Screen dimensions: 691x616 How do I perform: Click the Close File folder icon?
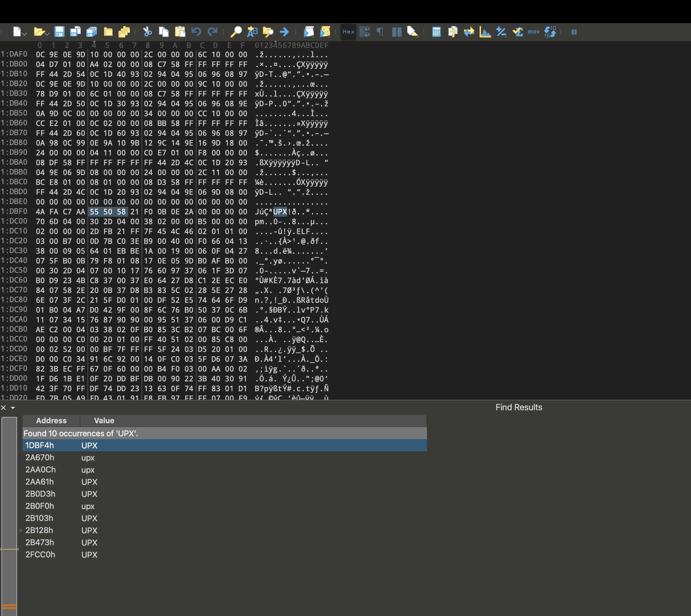point(108,32)
